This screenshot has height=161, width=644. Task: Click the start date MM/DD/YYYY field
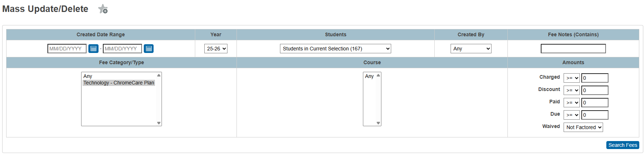pos(67,49)
